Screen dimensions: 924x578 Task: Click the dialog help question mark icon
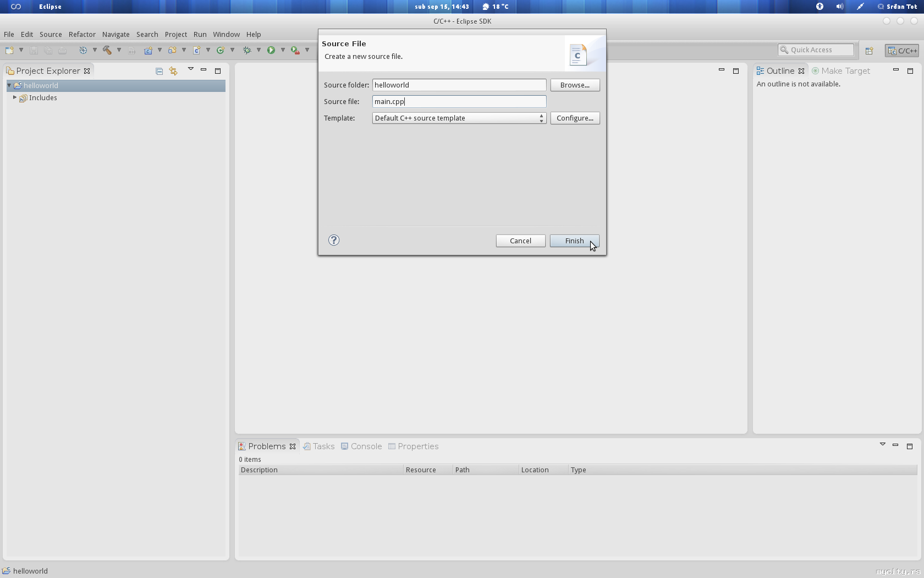click(334, 240)
